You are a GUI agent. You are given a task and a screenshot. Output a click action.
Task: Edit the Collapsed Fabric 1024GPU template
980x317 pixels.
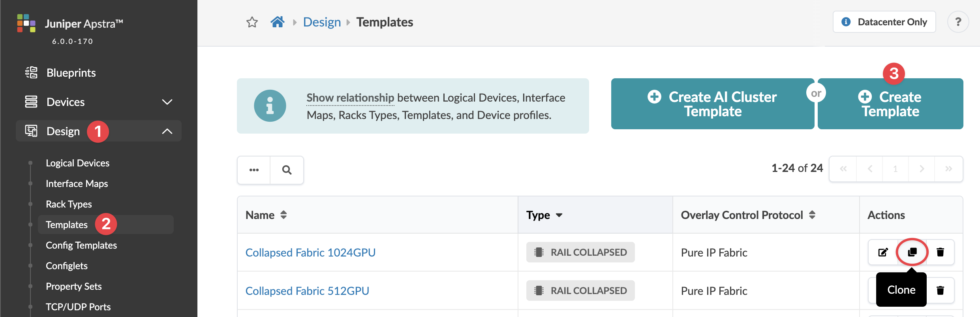pyautogui.click(x=883, y=252)
